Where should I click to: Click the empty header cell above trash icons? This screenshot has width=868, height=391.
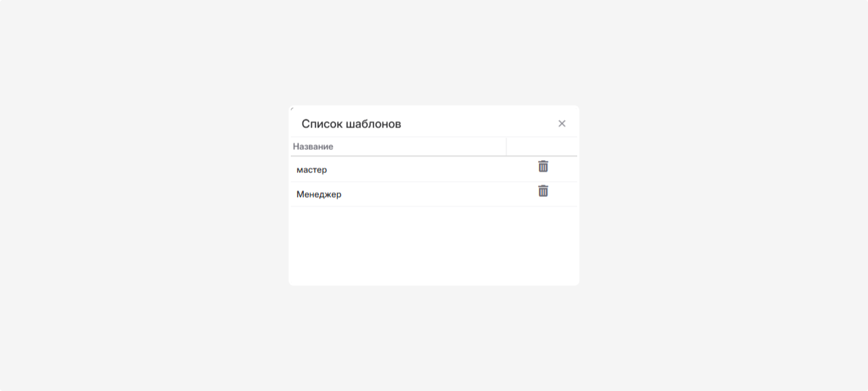(542, 146)
